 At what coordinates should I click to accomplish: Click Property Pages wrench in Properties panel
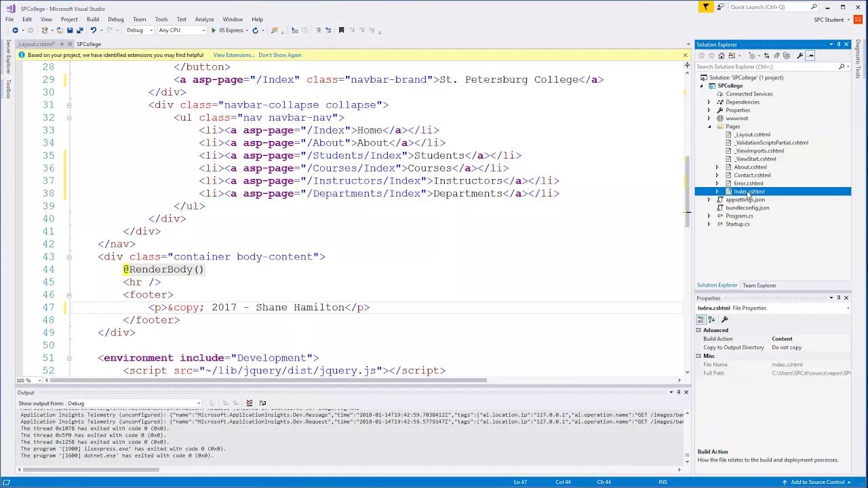click(725, 319)
